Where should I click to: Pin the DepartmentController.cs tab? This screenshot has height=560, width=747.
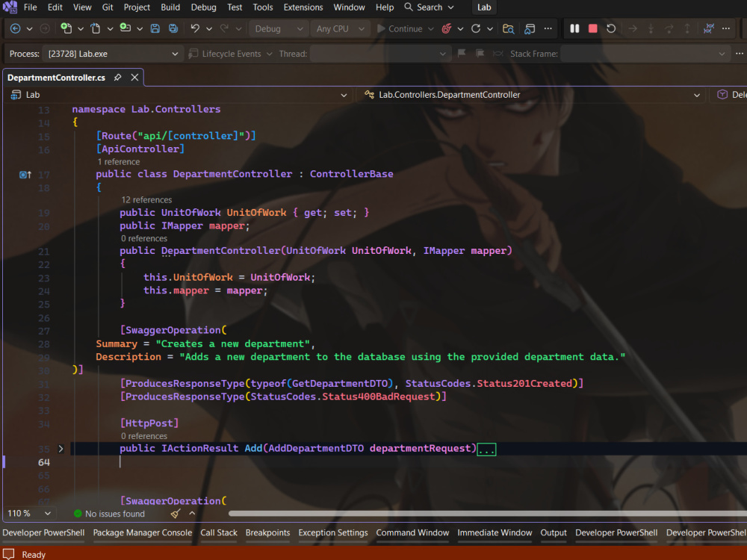pos(117,78)
